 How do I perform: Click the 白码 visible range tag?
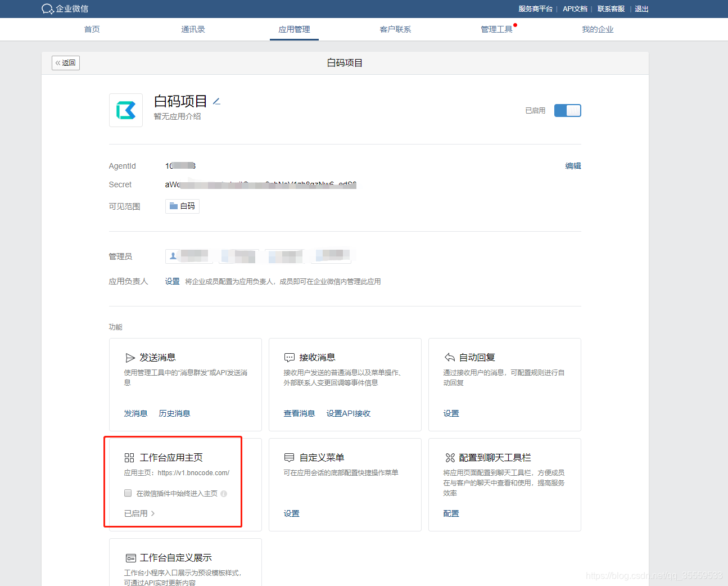[182, 206]
